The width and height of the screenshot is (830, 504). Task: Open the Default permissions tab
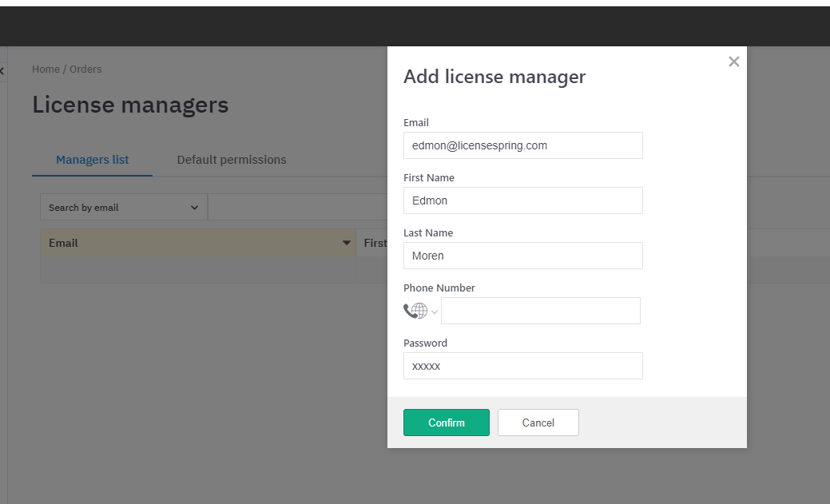pyautogui.click(x=232, y=160)
